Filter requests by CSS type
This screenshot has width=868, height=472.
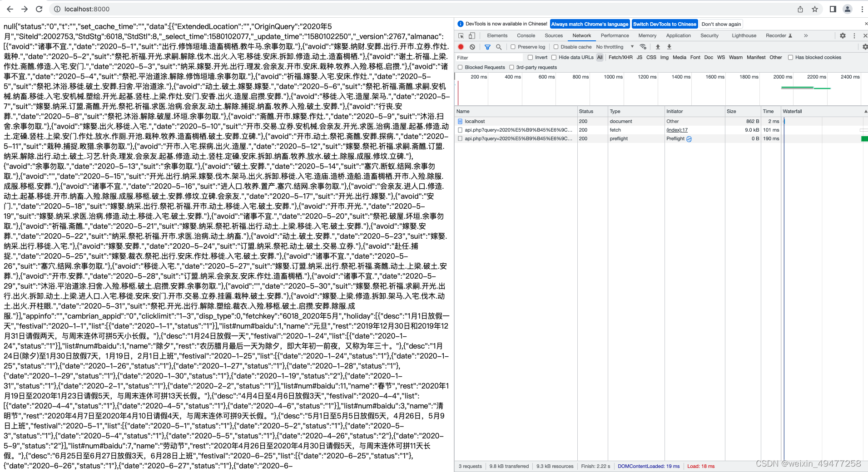click(x=651, y=58)
